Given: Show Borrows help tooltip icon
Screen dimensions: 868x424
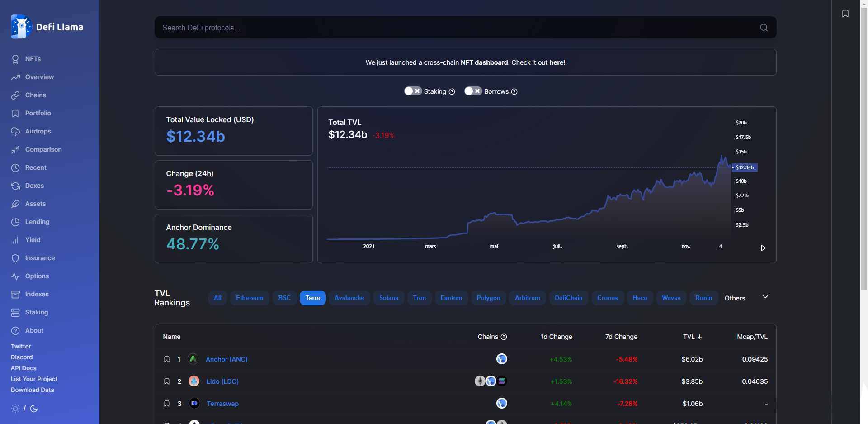Looking at the screenshot, I should pos(514,91).
